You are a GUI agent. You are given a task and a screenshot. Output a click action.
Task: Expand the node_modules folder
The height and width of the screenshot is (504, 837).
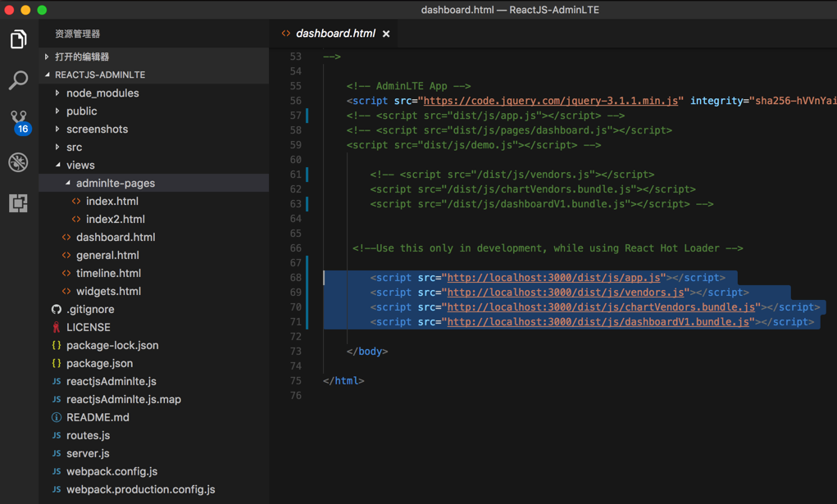[x=102, y=93]
